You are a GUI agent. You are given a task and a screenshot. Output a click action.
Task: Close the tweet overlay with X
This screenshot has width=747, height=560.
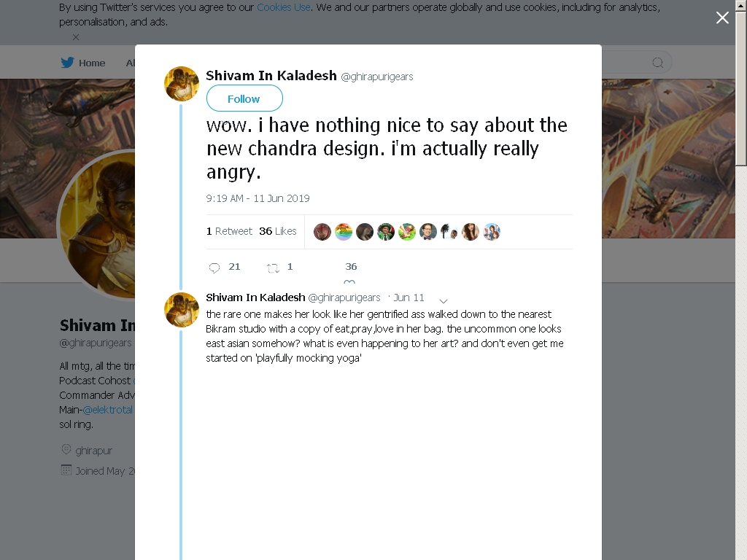722,17
